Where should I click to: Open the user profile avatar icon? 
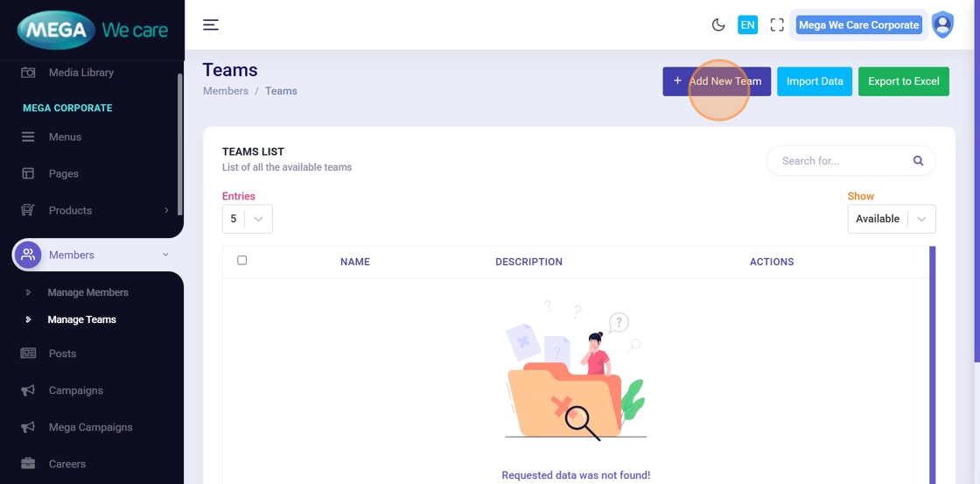pos(942,25)
